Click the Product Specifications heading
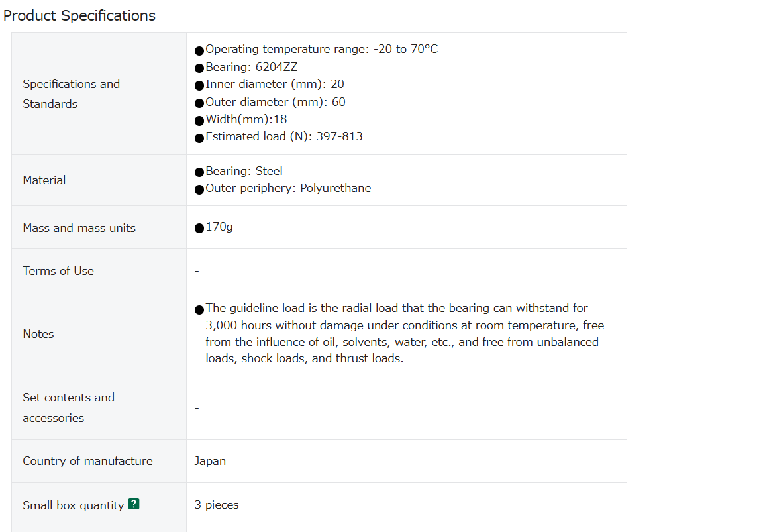The height and width of the screenshot is (532, 763). coord(79,16)
